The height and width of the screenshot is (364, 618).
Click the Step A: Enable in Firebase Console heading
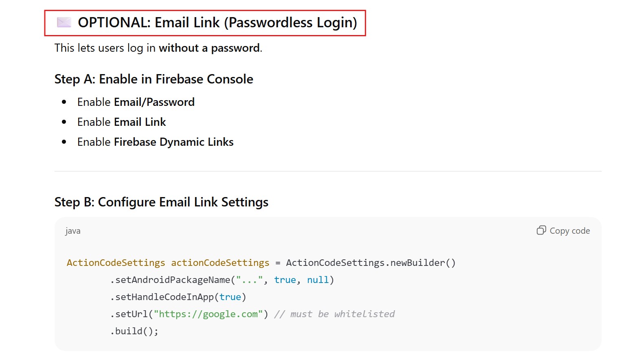point(153,79)
